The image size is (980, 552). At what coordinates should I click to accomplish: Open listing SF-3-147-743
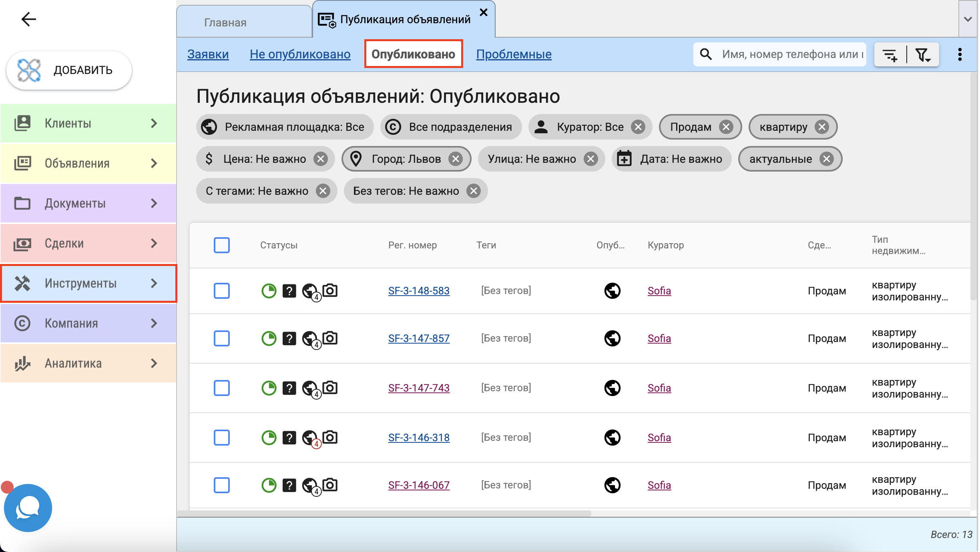(419, 388)
